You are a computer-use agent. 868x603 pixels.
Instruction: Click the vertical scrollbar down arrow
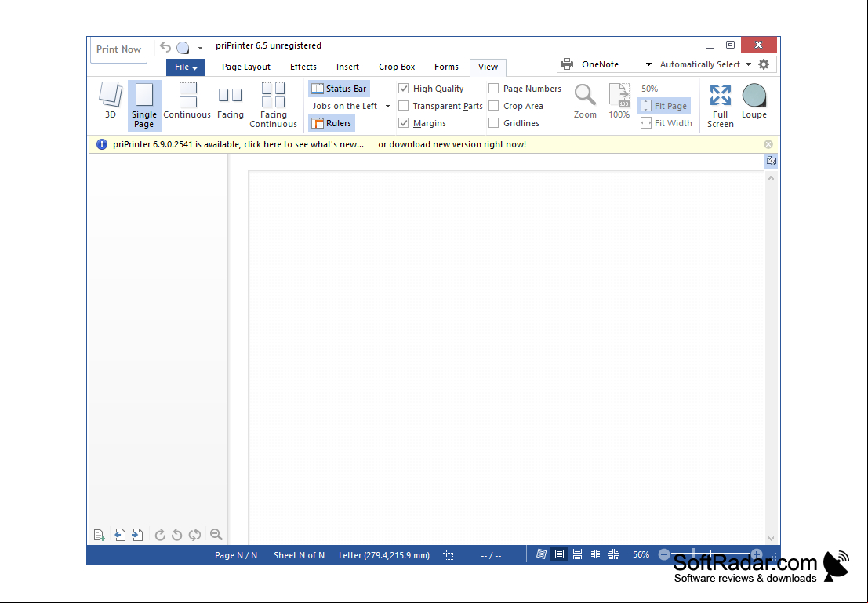[x=771, y=538]
